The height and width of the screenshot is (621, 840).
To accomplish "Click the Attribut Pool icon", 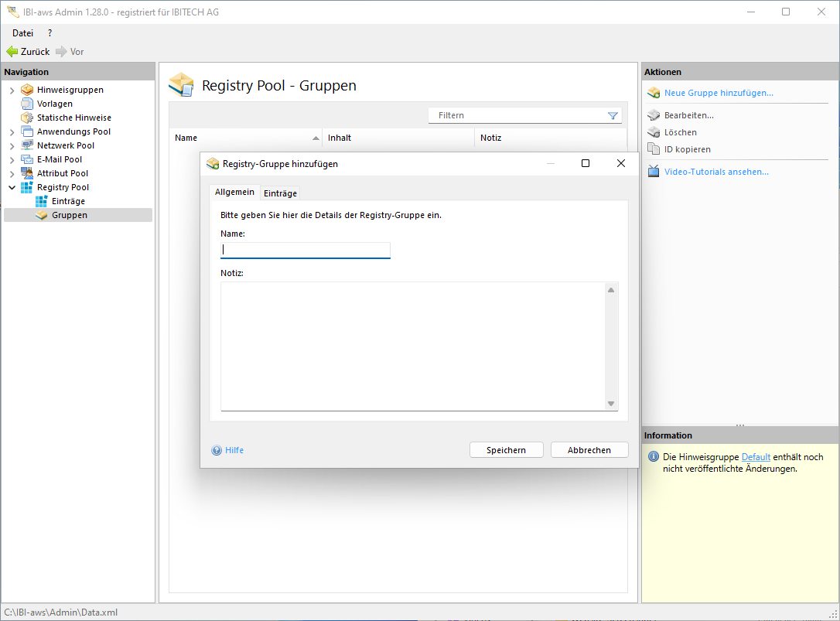I will coord(27,173).
